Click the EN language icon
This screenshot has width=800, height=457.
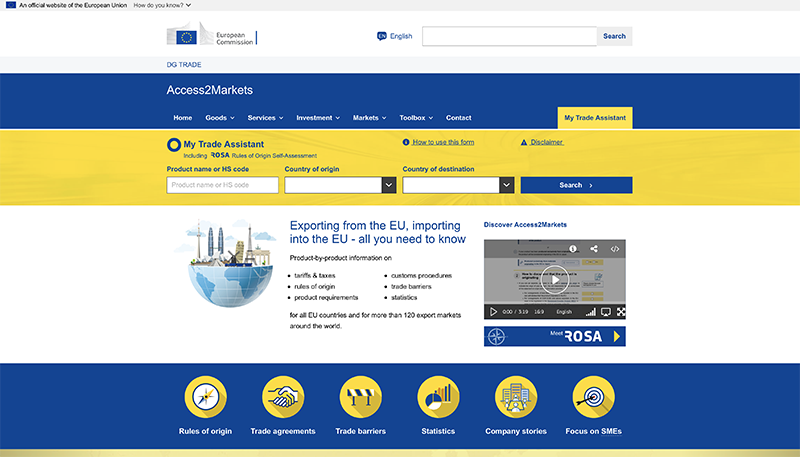[x=382, y=36]
